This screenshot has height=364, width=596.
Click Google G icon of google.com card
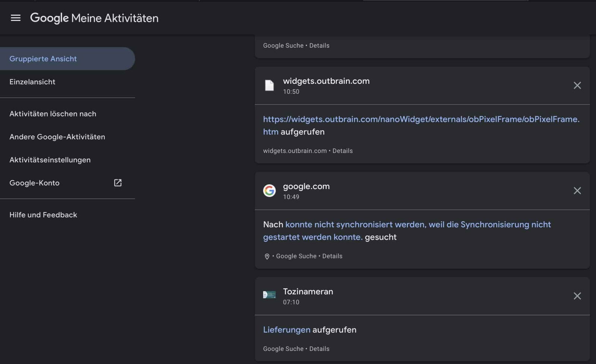[269, 191]
